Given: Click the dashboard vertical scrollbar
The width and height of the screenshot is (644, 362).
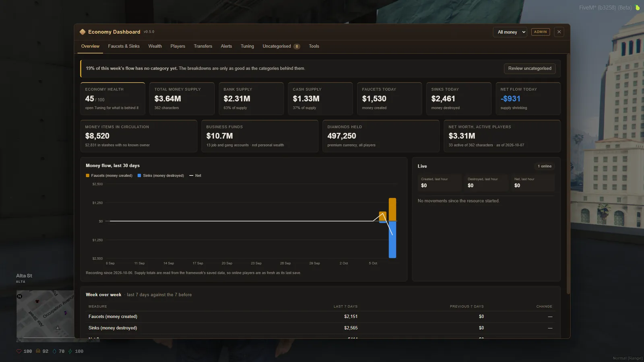Looking at the screenshot, I should pyautogui.click(x=568, y=173).
